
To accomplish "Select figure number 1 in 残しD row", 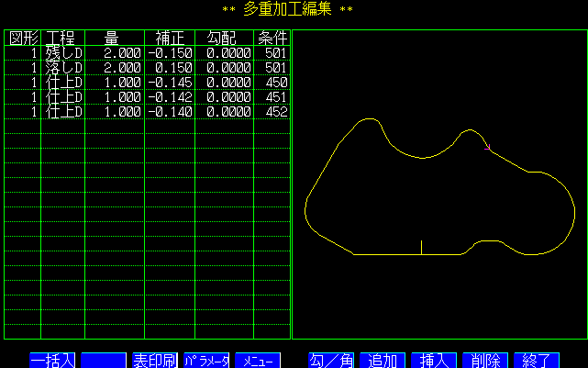I will pos(34,53).
